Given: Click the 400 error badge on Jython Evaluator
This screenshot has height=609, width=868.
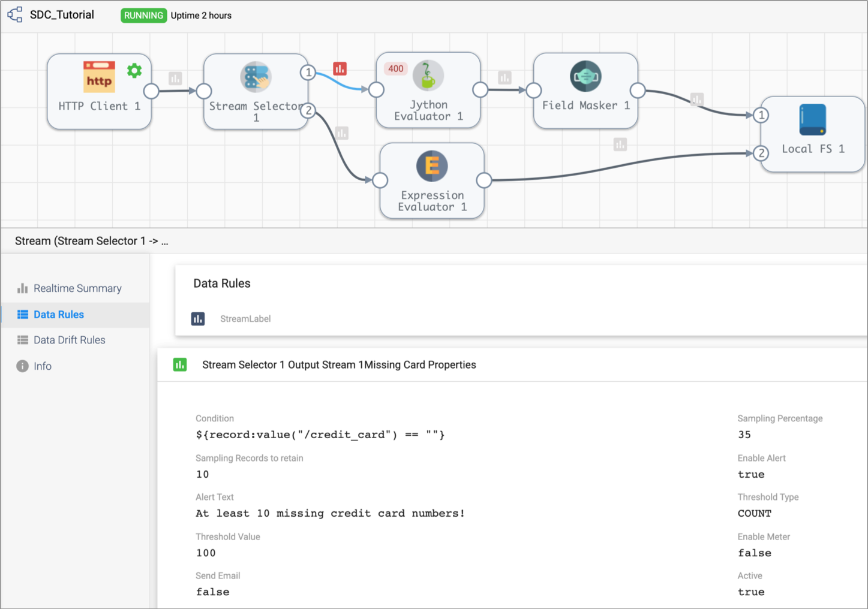Looking at the screenshot, I should click(x=396, y=69).
